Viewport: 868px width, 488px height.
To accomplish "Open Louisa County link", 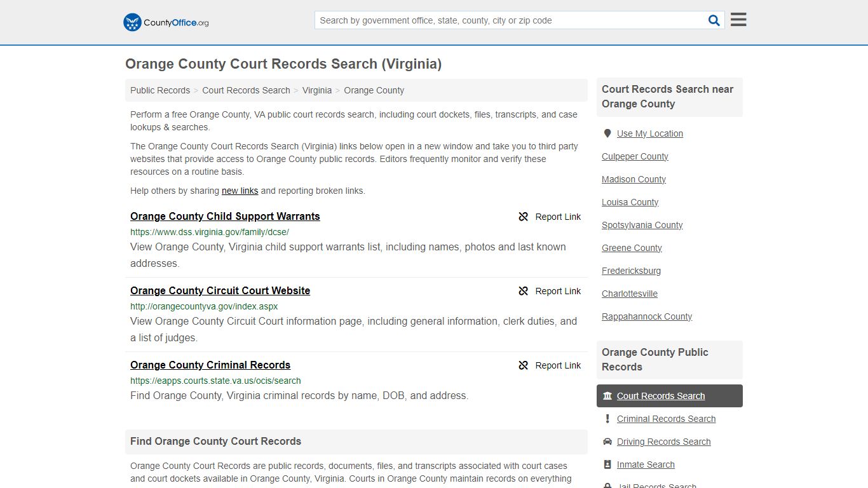I will pos(630,202).
